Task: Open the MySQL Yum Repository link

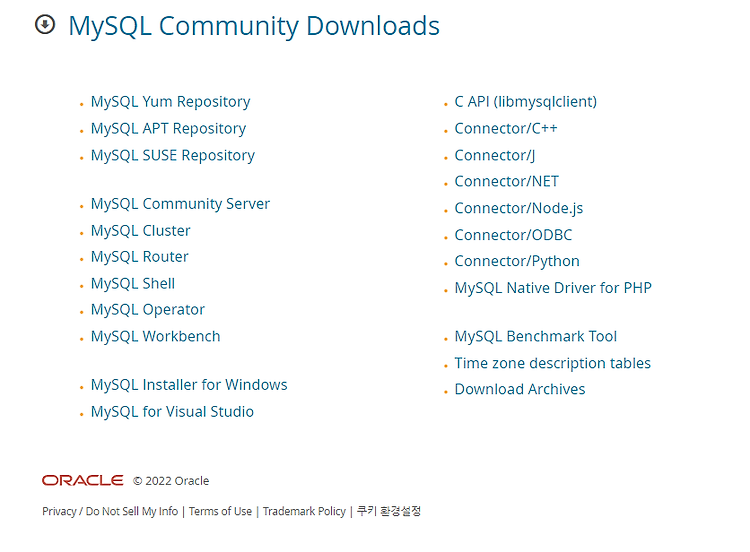Action: (170, 102)
